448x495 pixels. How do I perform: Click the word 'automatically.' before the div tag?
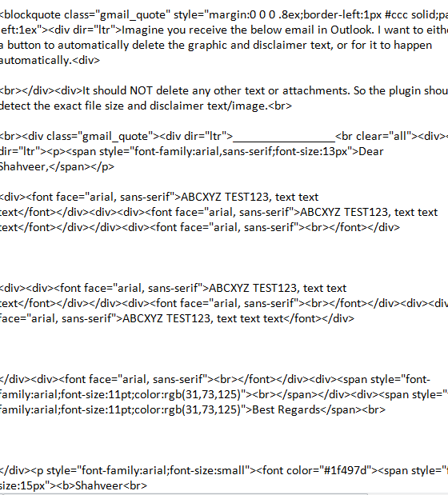click(36, 60)
